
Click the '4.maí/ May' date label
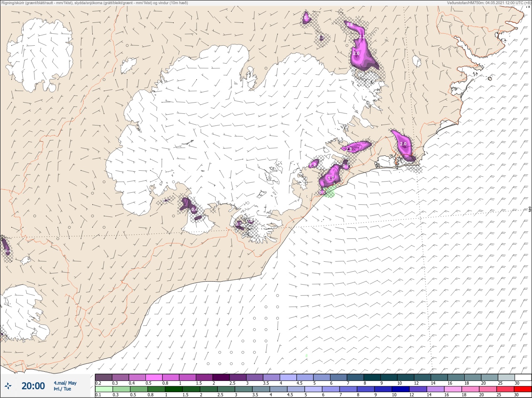click(65, 383)
